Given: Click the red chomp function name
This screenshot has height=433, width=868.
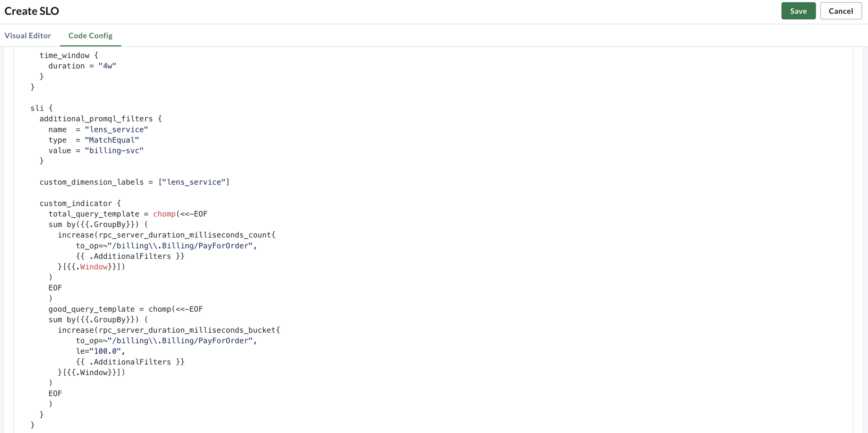Looking at the screenshot, I should click(164, 214).
